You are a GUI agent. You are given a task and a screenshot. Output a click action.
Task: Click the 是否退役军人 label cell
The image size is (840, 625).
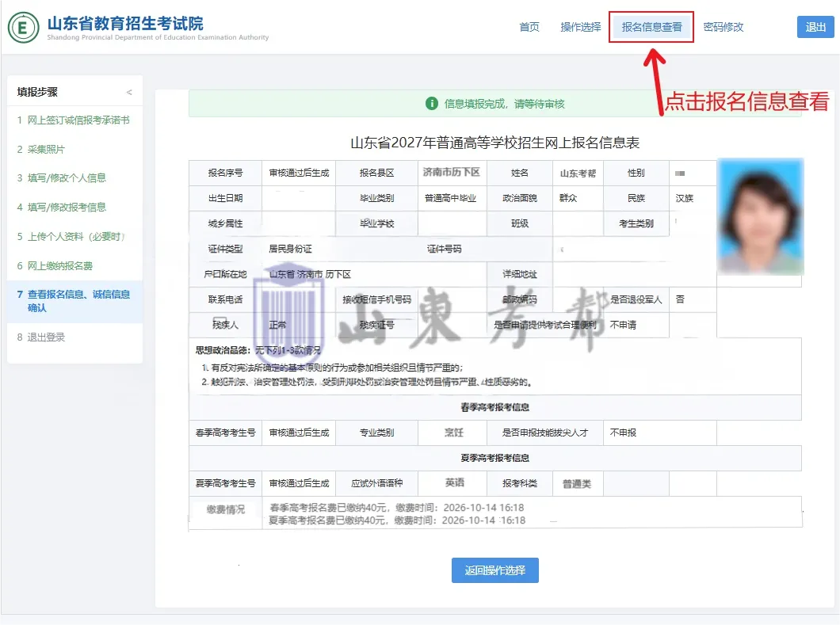coord(636,299)
